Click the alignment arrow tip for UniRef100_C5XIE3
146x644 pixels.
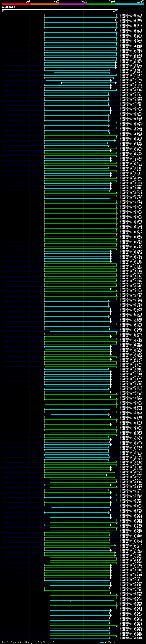click(109, 70)
